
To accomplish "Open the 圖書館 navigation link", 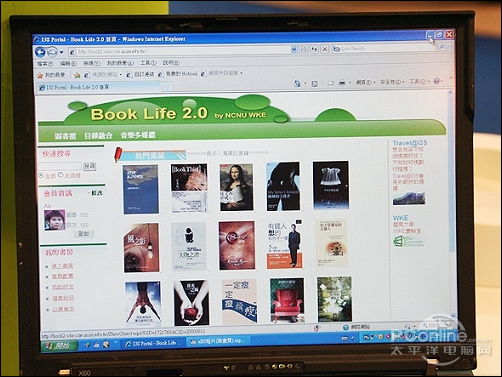I will pyautogui.click(x=65, y=136).
